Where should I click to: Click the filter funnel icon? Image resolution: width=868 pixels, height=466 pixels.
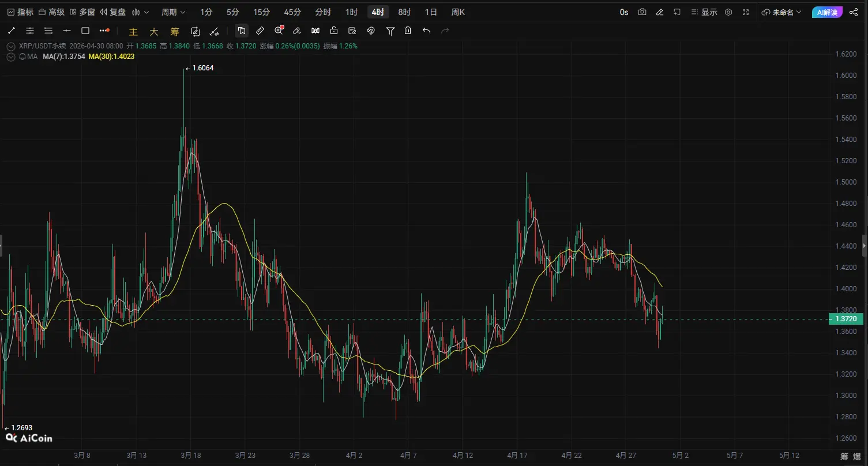(x=390, y=31)
